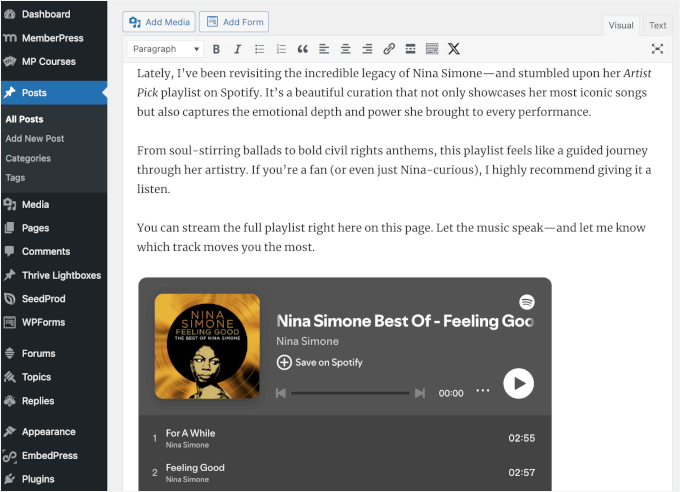Toggle bold formatting in editor toolbar

click(216, 49)
